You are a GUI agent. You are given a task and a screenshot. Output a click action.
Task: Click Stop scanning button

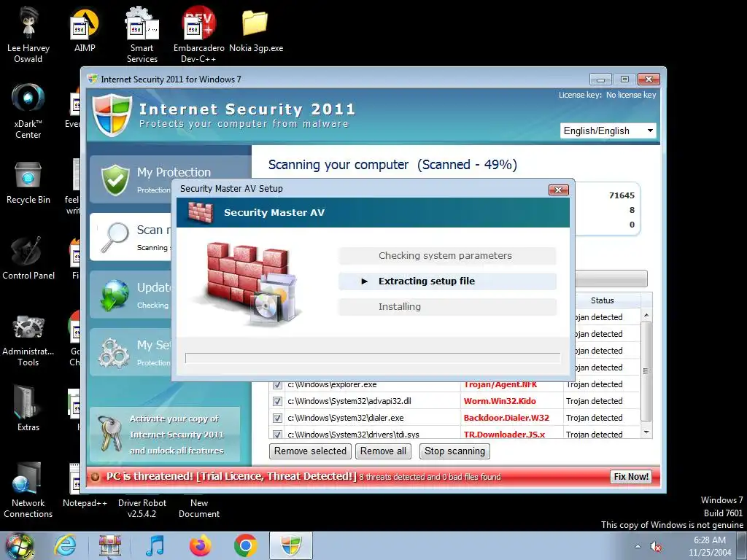tap(454, 451)
